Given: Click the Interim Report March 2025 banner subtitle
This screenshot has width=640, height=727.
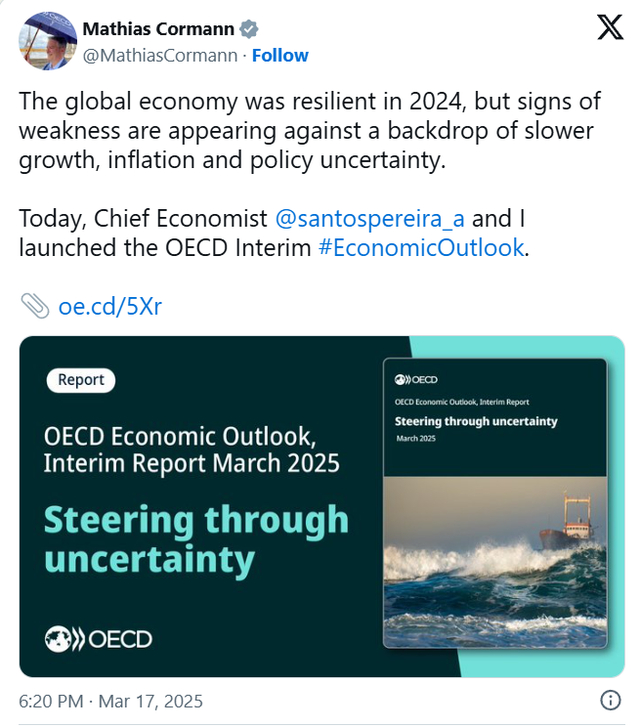Looking at the screenshot, I should [x=191, y=463].
